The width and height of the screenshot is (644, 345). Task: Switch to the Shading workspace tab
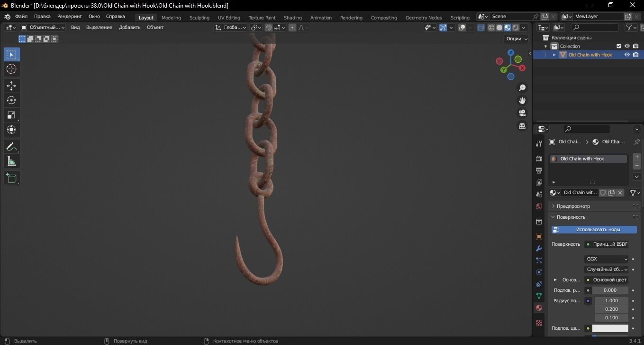pyautogui.click(x=293, y=18)
